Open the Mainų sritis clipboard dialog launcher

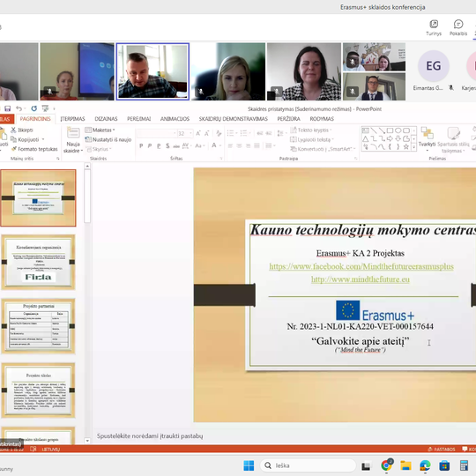click(58, 159)
